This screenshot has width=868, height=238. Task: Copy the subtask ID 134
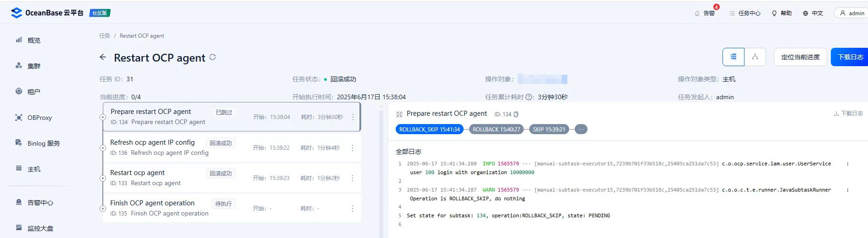(516, 114)
